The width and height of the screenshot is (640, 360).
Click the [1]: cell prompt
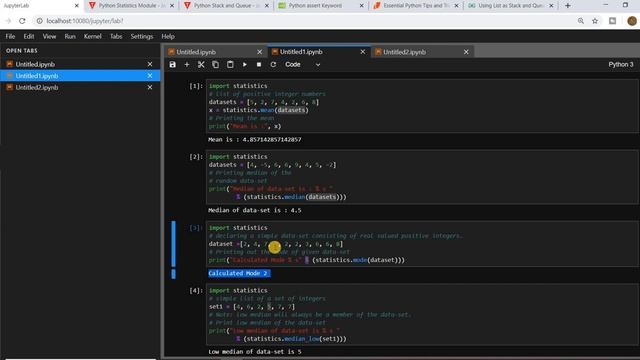(196, 86)
